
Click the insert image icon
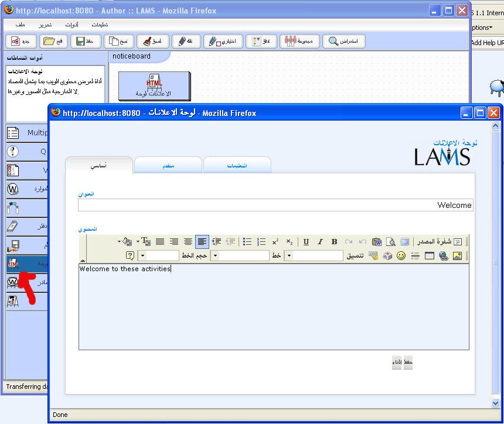coord(457,256)
